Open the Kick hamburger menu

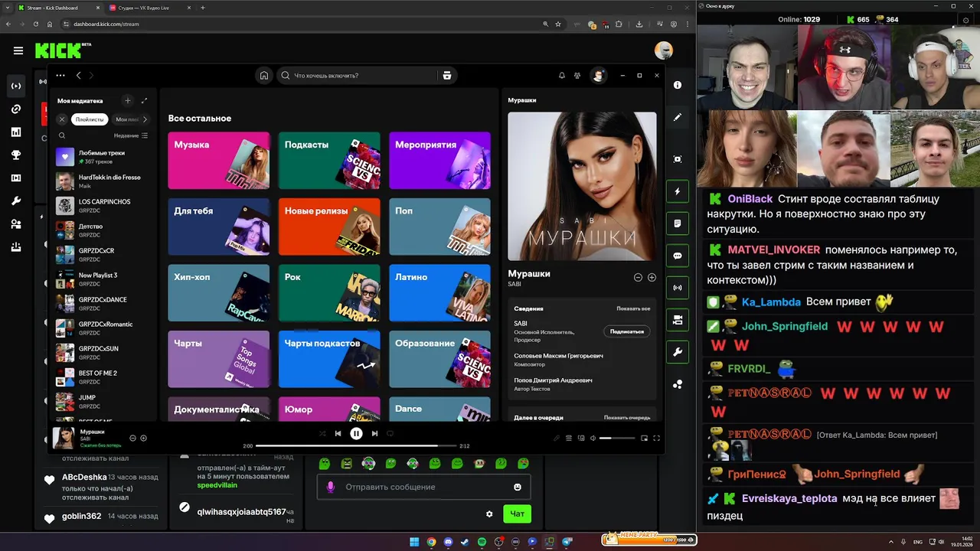[x=18, y=51]
